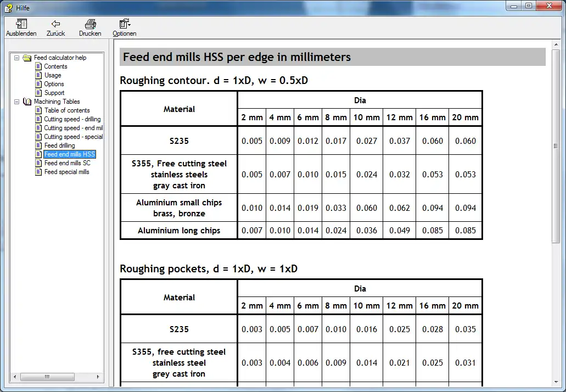Click the page icon beside Support
The image size is (566, 392).
[x=38, y=93]
